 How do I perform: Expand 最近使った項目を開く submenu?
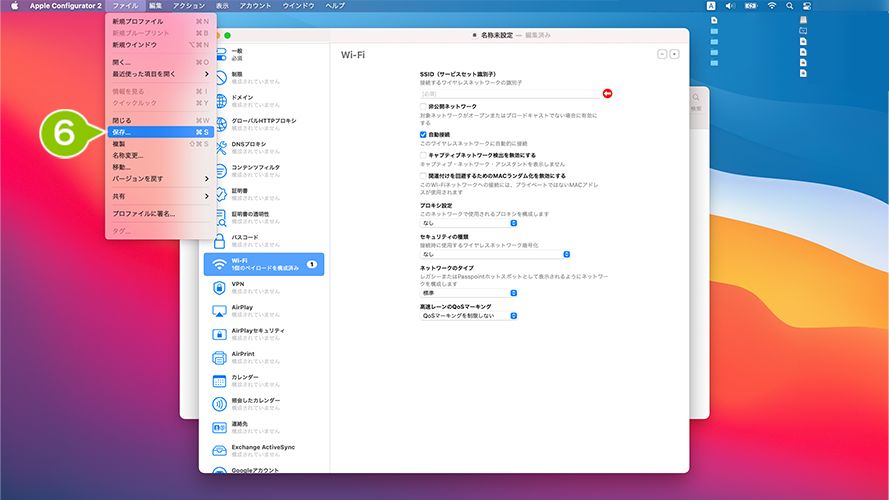tap(160, 74)
